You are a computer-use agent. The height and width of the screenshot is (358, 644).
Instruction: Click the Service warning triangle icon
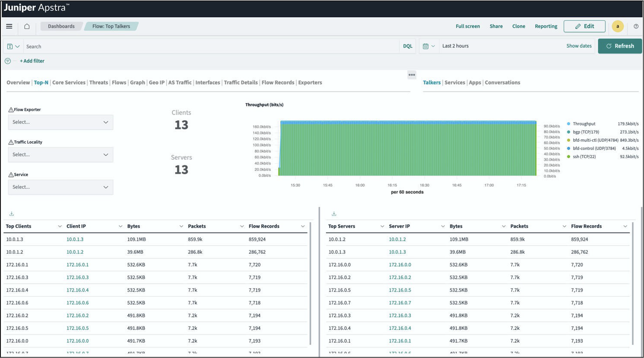(x=11, y=175)
